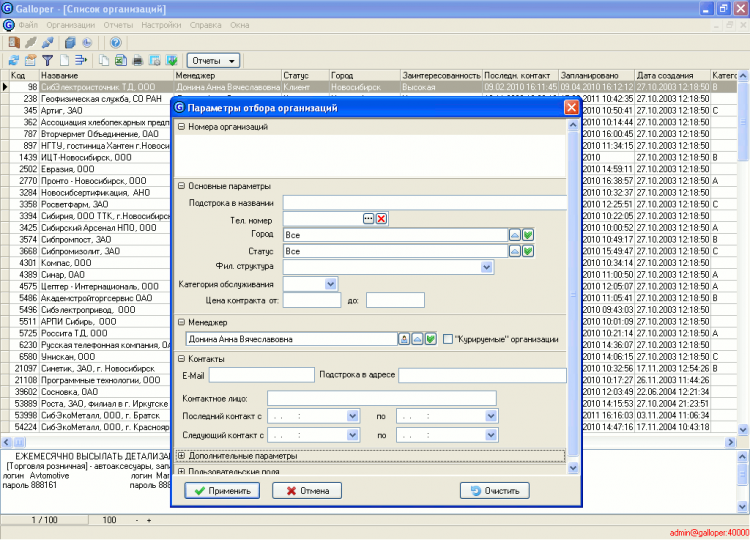Open ellipsis button next to Тел. номер
This screenshot has width=750, height=540.
tap(367, 219)
